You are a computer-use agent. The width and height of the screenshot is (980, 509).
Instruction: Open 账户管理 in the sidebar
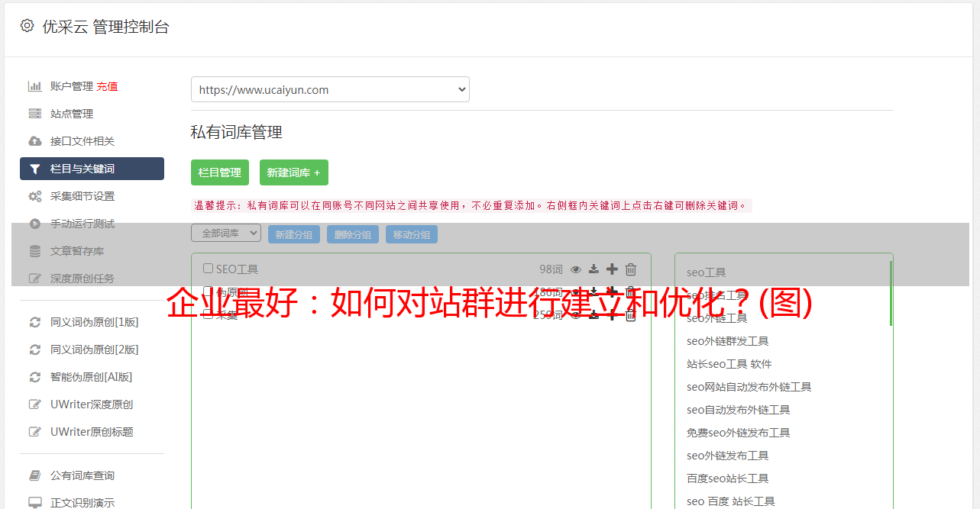72,86
